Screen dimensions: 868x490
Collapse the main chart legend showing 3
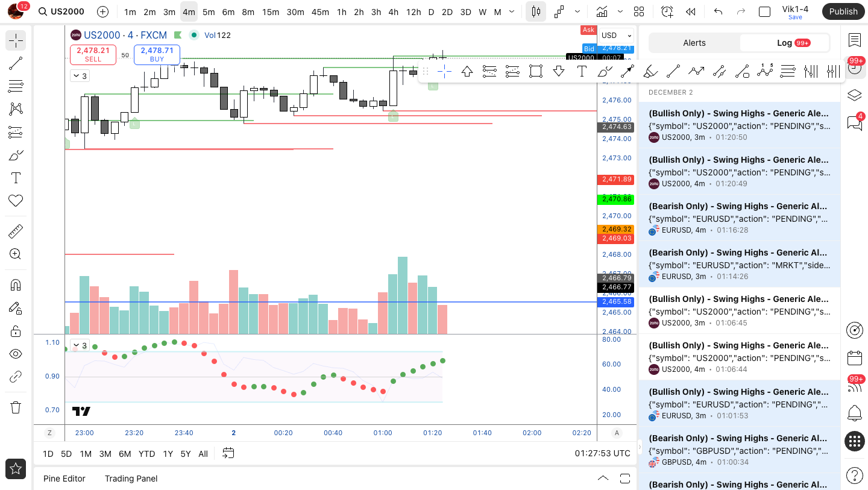[x=80, y=76]
